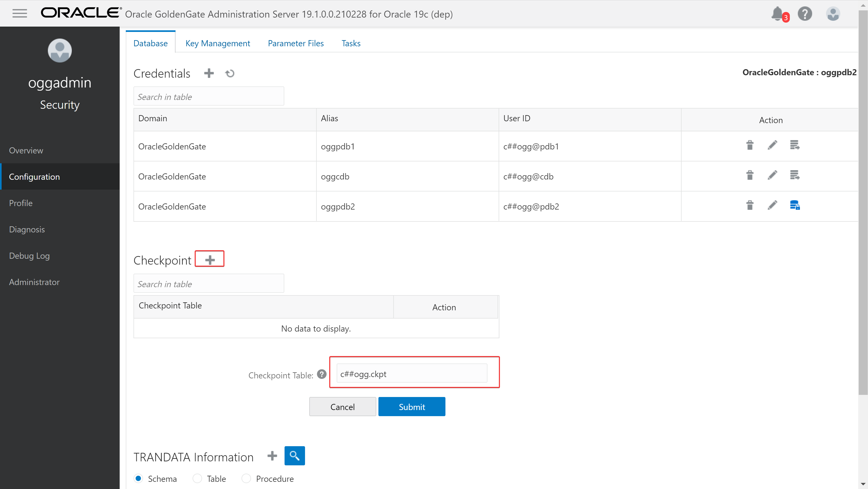
Task: Delete the oggpdb1 credential
Action: tap(750, 145)
